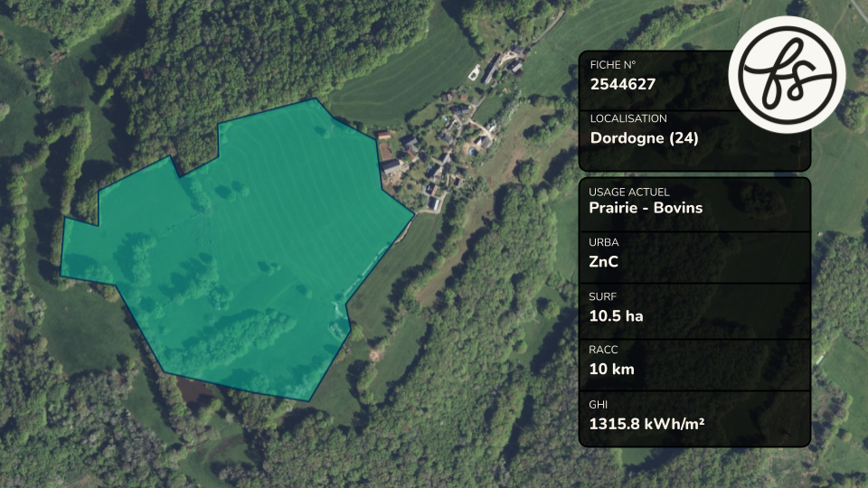Click the fiche number 2544627
This screenshot has width=868, height=488.
pyautogui.click(x=623, y=84)
